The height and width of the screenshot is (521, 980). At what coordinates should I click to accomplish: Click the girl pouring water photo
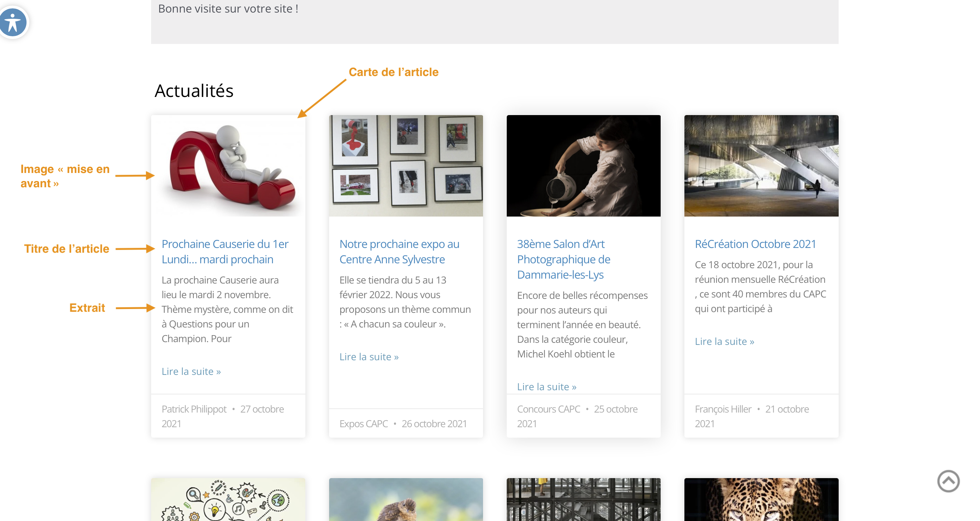[583, 166]
